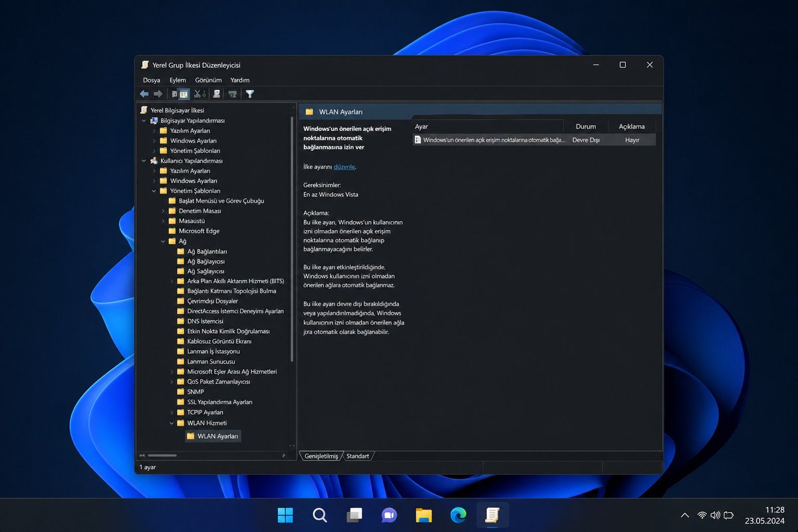Click the Hayır comment cell

[632, 140]
